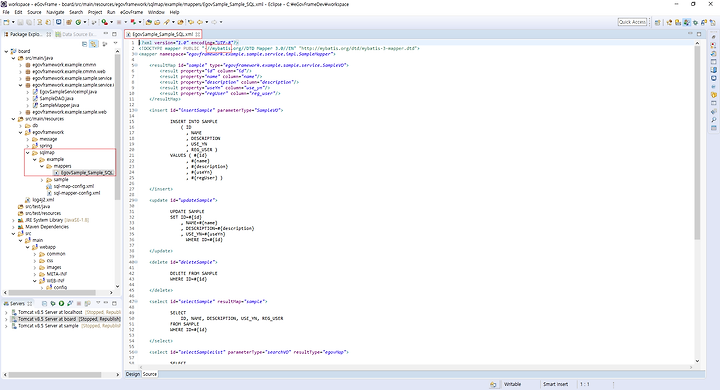Click Package Explorer horizontal scrollbar
Viewport: 720px width, 390px height.
coord(52,292)
